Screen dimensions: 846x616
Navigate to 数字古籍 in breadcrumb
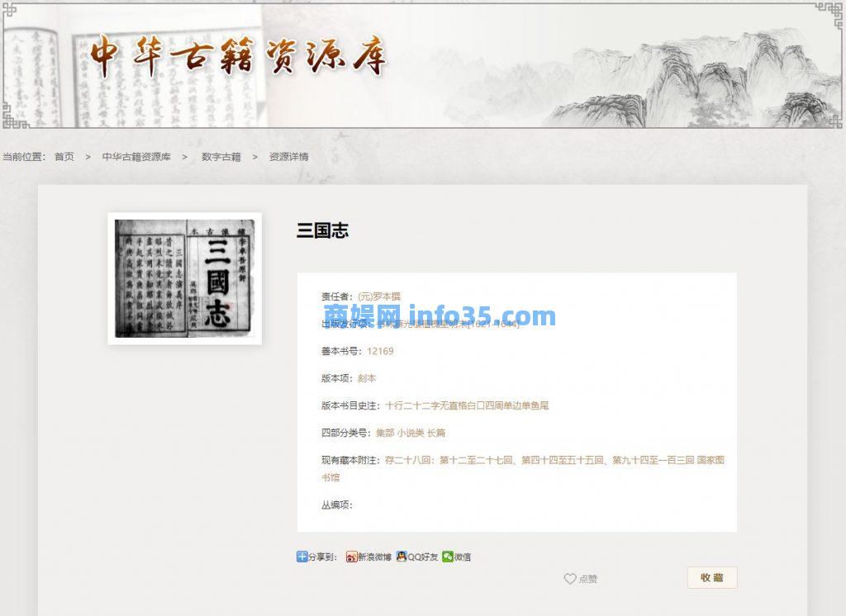(x=221, y=156)
